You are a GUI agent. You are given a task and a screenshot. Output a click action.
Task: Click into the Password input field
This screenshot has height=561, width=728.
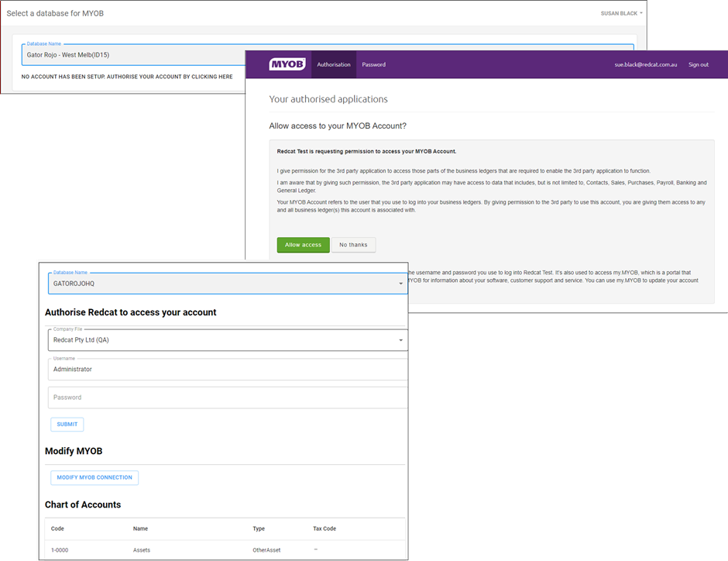[228, 398]
